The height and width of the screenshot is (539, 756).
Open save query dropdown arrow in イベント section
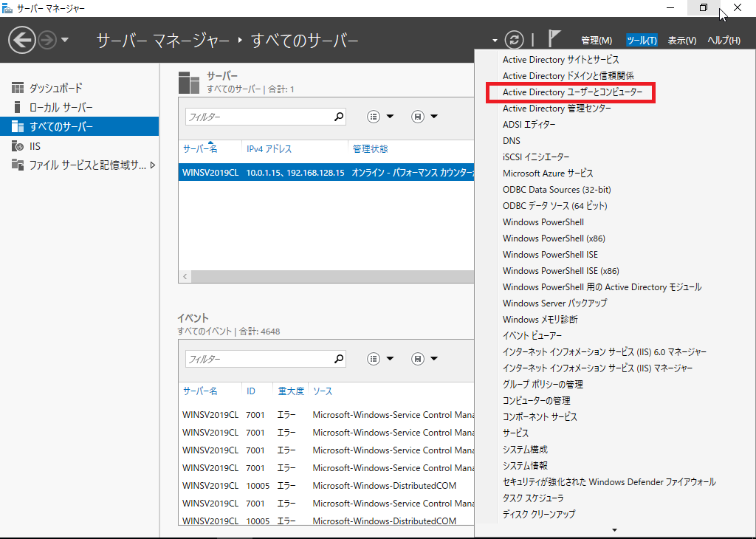[434, 358]
